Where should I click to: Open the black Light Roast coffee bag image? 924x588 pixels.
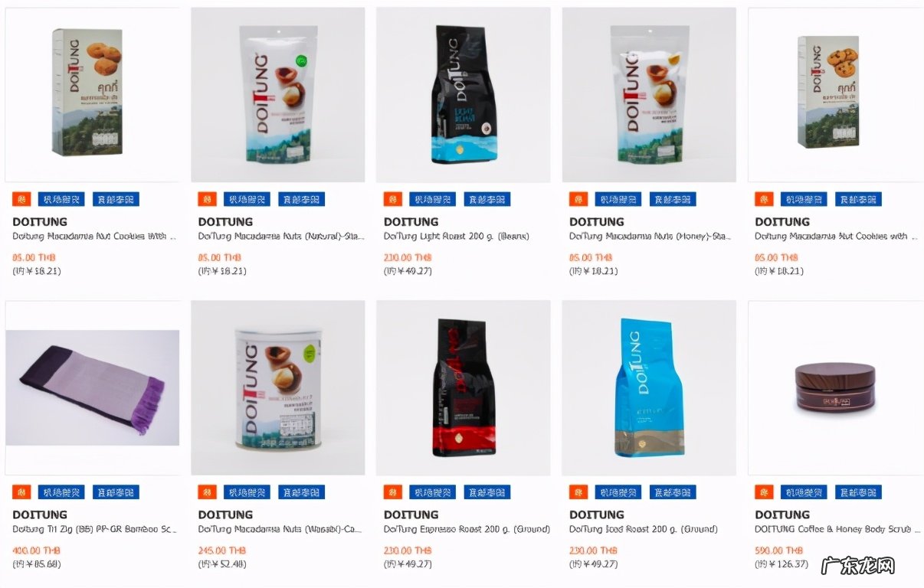463,95
